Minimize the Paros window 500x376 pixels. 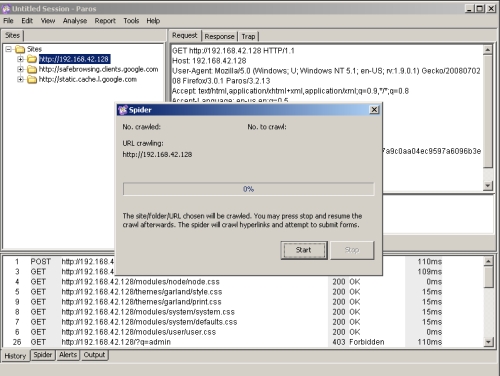[469, 9]
